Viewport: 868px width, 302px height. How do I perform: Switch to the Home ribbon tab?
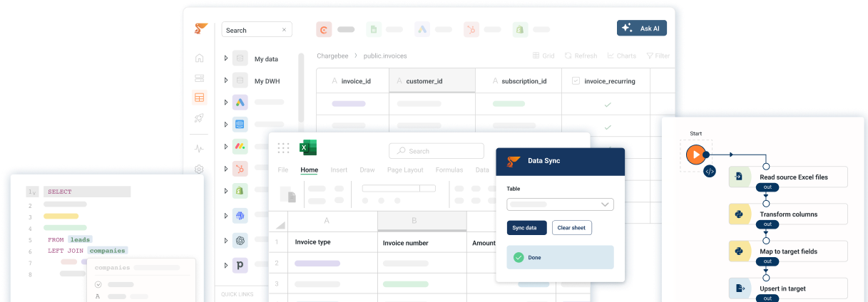[309, 170]
